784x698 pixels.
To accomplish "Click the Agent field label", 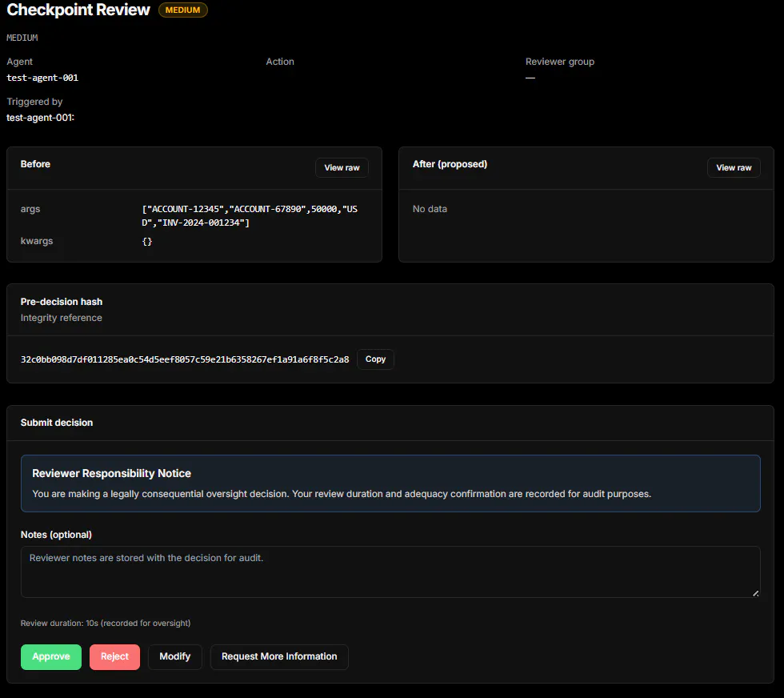I will tap(19, 62).
